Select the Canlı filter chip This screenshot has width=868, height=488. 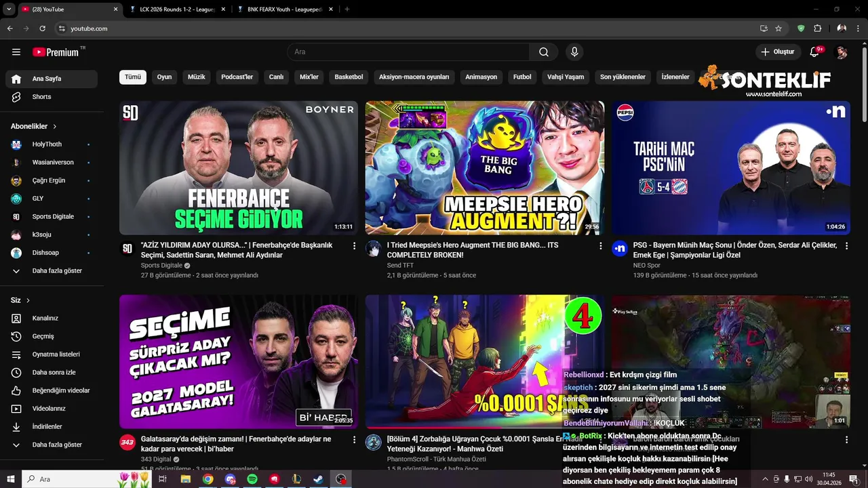click(x=276, y=77)
